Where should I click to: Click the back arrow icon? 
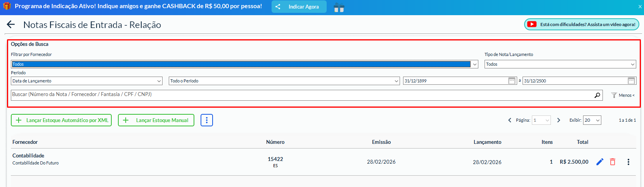(10, 24)
